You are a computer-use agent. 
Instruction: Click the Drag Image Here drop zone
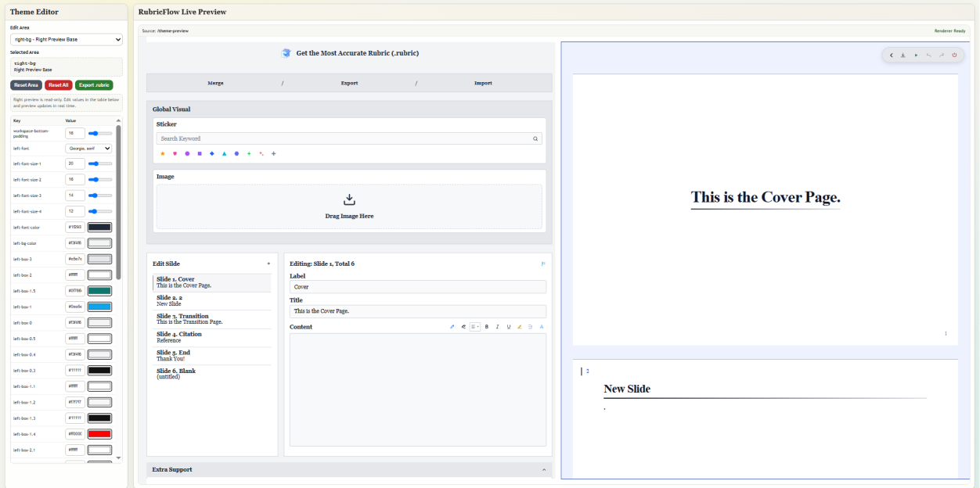[349, 206]
